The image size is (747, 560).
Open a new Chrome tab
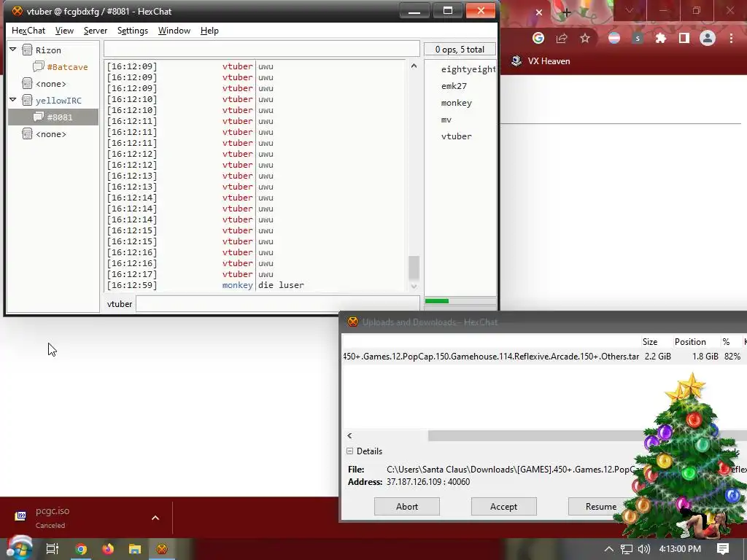pyautogui.click(x=566, y=12)
